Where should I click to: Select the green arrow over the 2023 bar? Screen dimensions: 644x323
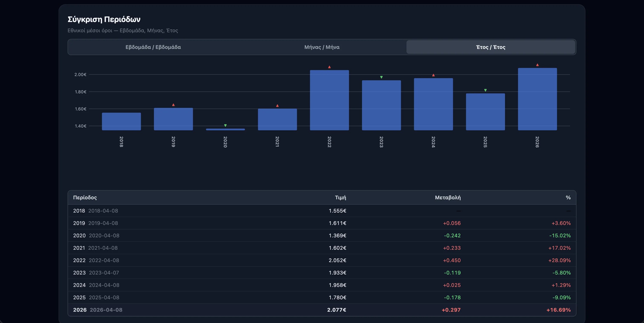(x=381, y=77)
